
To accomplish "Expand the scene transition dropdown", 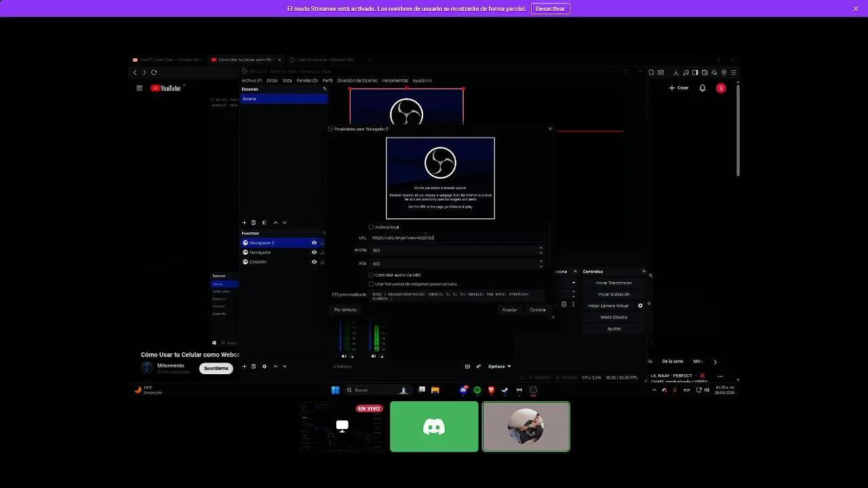I will (574, 283).
